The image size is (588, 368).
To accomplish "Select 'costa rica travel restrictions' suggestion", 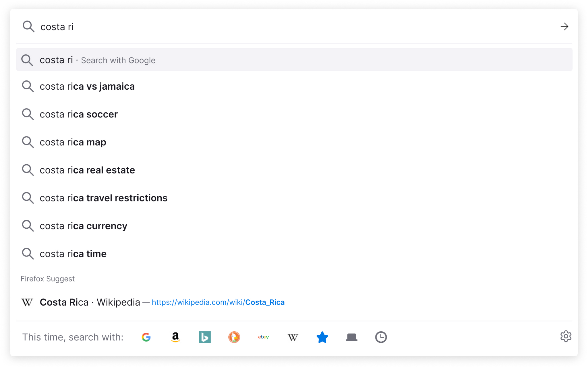I will (103, 198).
